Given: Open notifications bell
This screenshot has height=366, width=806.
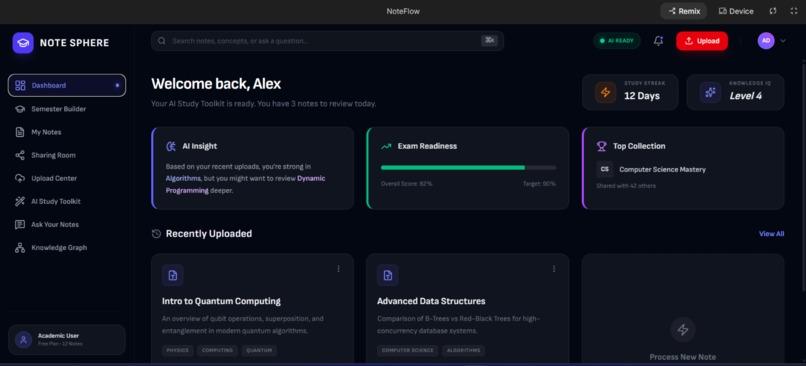Looking at the screenshot, I should click(x=658, y=41).
